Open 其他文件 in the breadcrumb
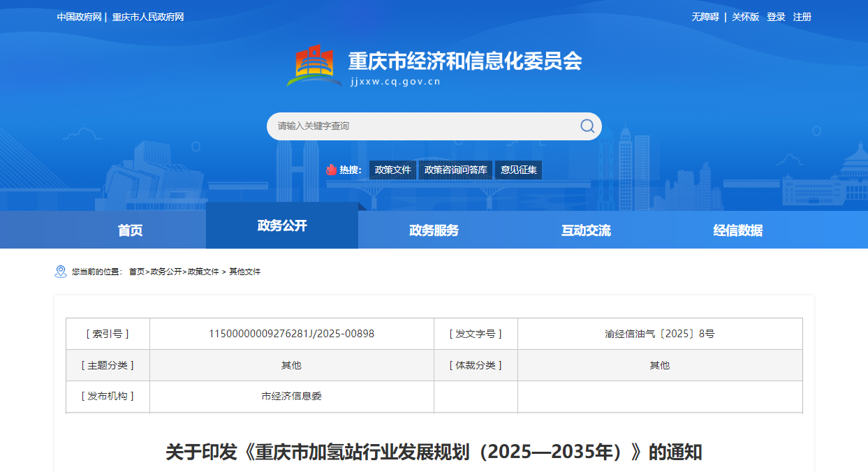 [244, 272]
